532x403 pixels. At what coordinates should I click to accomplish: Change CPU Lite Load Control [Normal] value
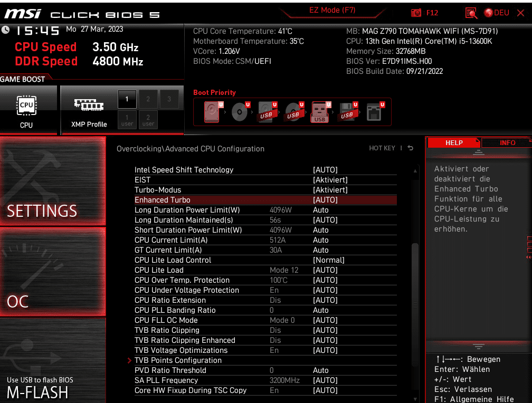point(328,260)
